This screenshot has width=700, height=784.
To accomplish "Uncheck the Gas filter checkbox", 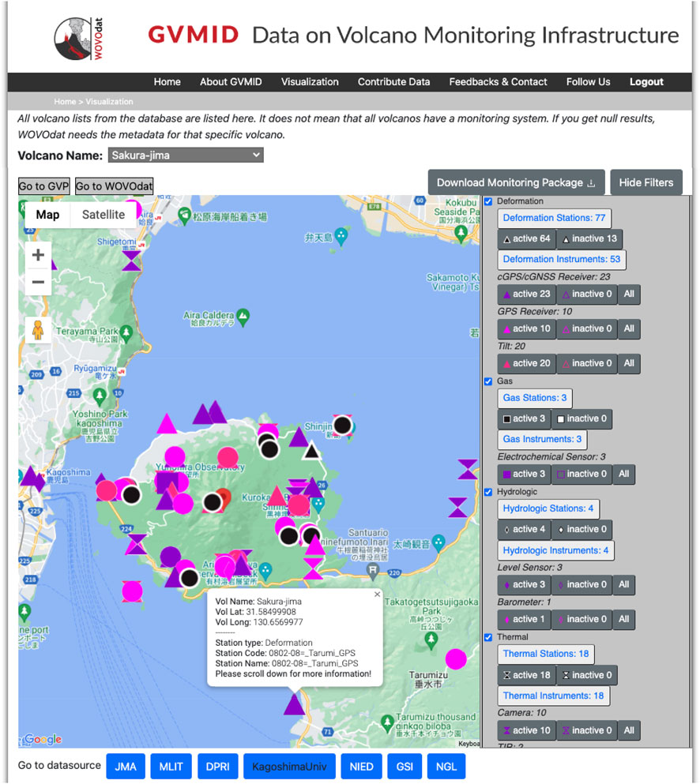I will [488, 381].
